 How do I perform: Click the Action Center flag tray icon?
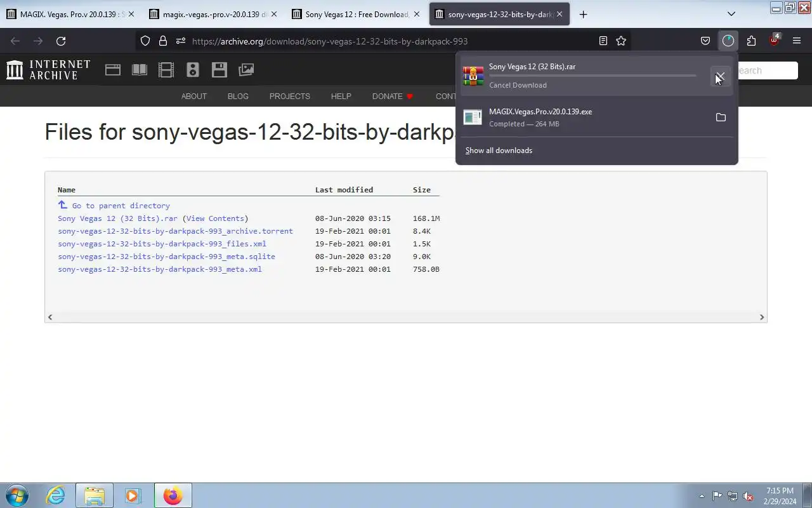[x=717, y=496]
